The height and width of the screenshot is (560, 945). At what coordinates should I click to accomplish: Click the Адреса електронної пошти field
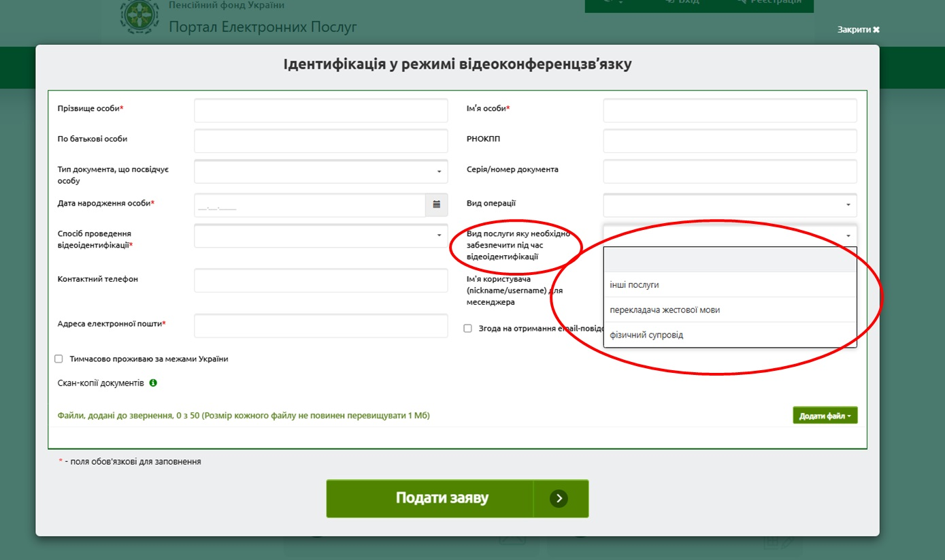tap(320, 326)
